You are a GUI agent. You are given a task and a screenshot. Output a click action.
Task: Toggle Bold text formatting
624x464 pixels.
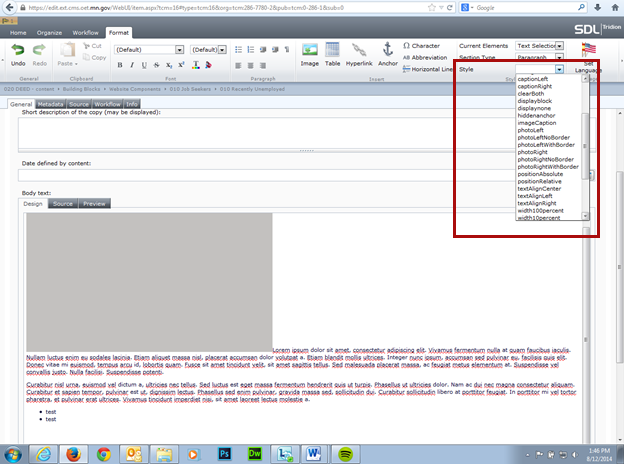(119, 66)
